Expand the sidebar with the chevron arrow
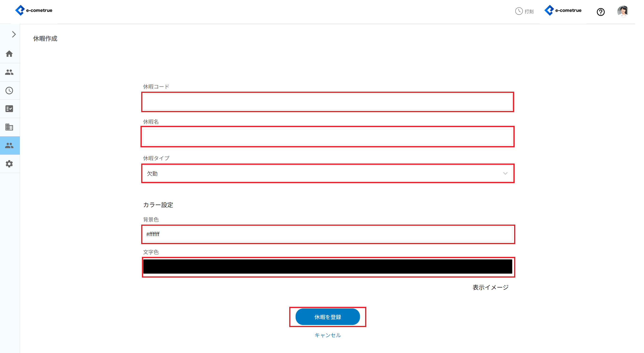The width and height of the screenshot is (644, 353). (x=14, y=34)
